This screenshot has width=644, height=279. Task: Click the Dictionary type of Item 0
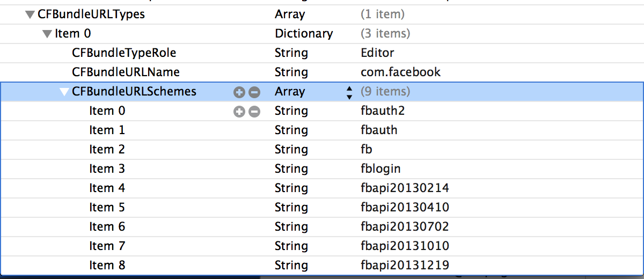pos(304,34)
